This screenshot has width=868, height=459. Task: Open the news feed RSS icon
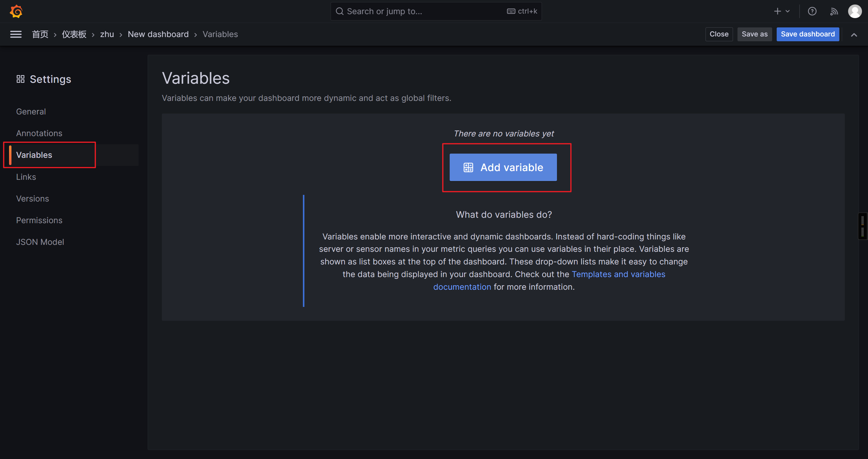tap(834, 11)
